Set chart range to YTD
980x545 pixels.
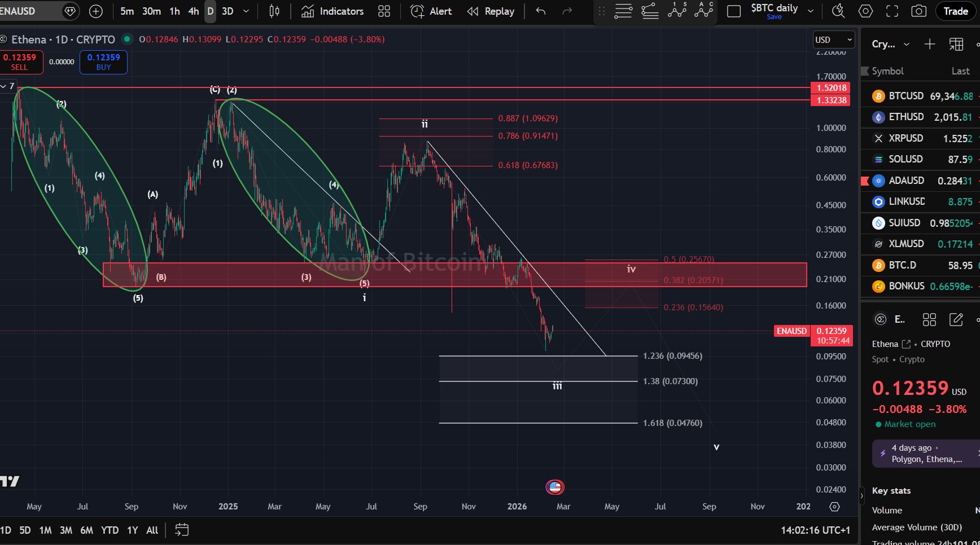point(110,530)
